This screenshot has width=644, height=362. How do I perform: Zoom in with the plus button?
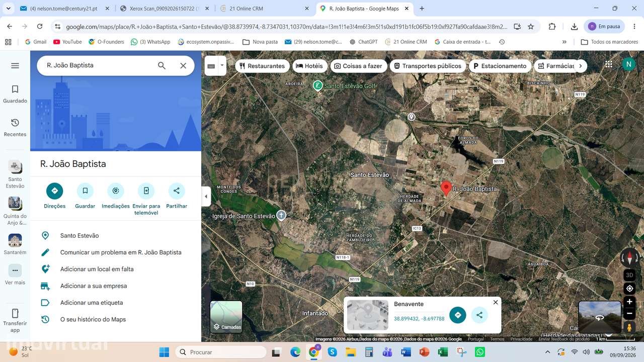[x=629, y=302]
